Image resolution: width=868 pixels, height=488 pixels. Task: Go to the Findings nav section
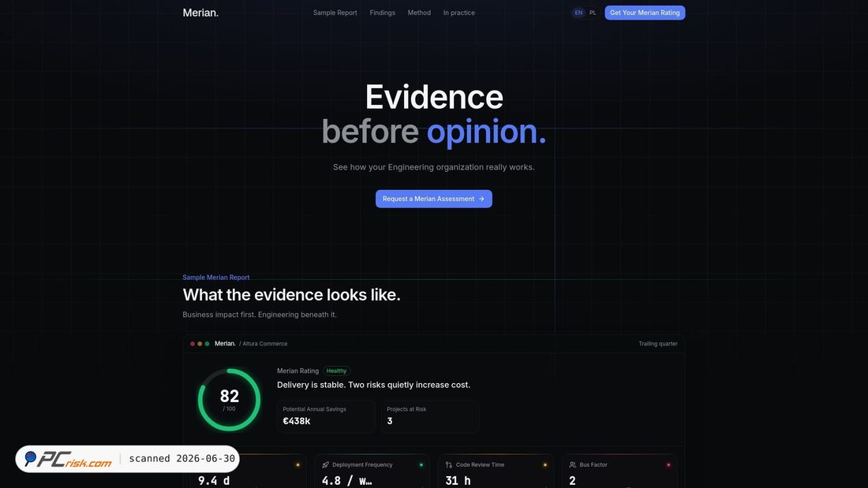tap(383, 13)
